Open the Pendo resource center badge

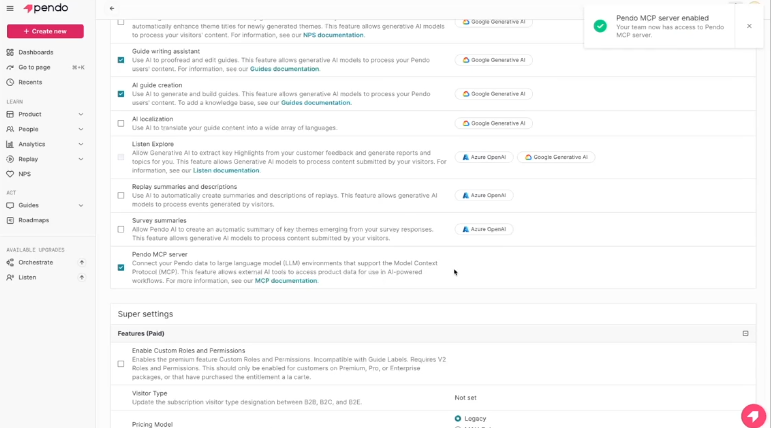pyautogui.click(x=753, y=416)
